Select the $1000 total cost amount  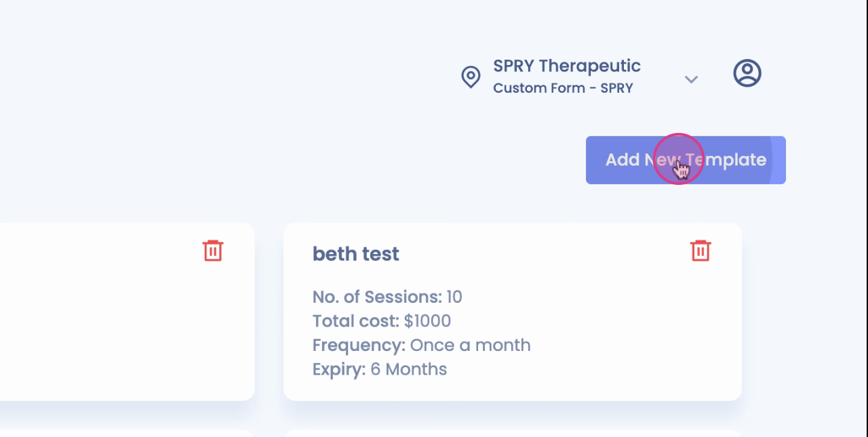pos(427,321)
